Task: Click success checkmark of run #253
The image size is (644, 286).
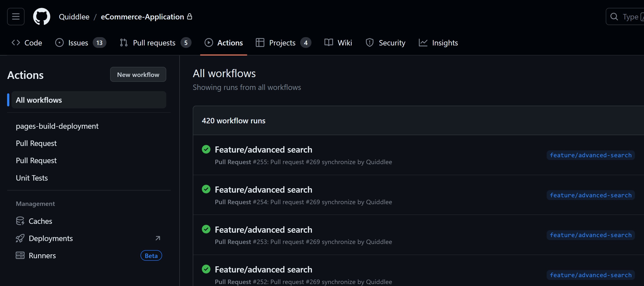Action: (206, 229)
